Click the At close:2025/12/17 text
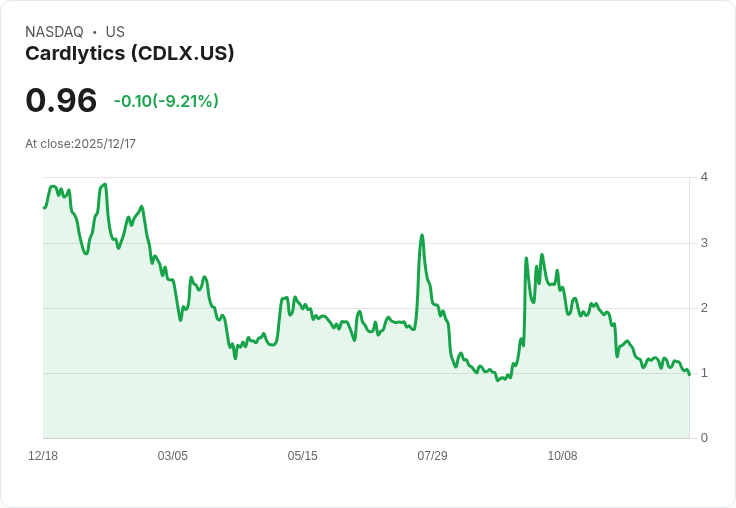Screen dimensions: 736x508 coord(81,144)
